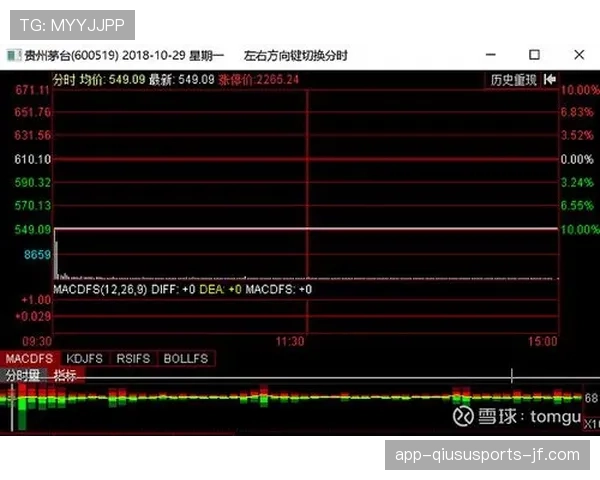Click the 6.83% percent axis label

[x=577, y=112]
